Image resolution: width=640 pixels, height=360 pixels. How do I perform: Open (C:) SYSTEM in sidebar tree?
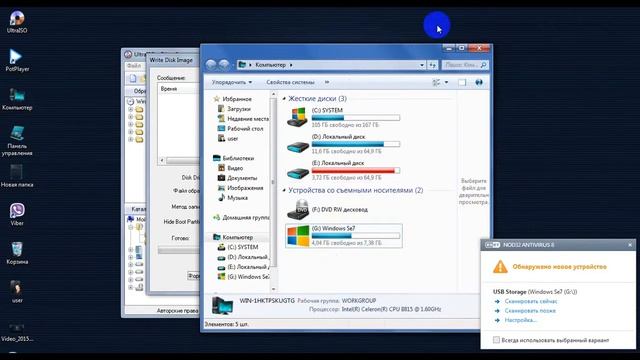click(x=238, y=247)
